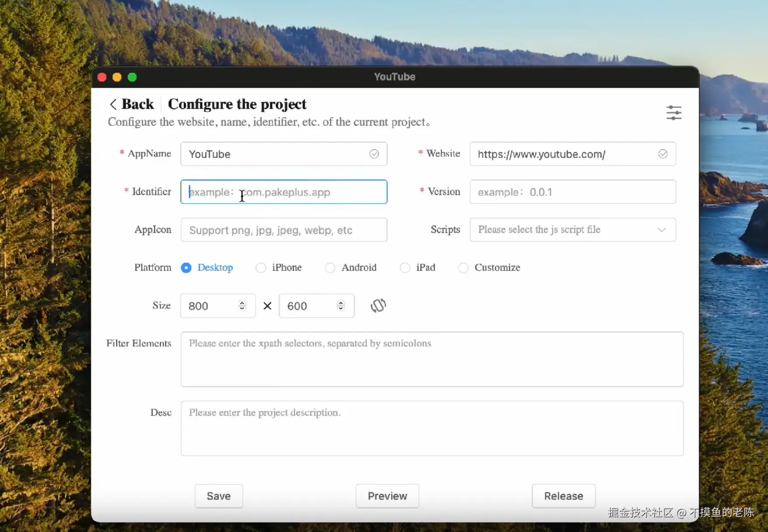Image resolution: width=768 pixels, height=532 pixels.
Task: Click the height size stepper arrows
Action: (341, 305)
